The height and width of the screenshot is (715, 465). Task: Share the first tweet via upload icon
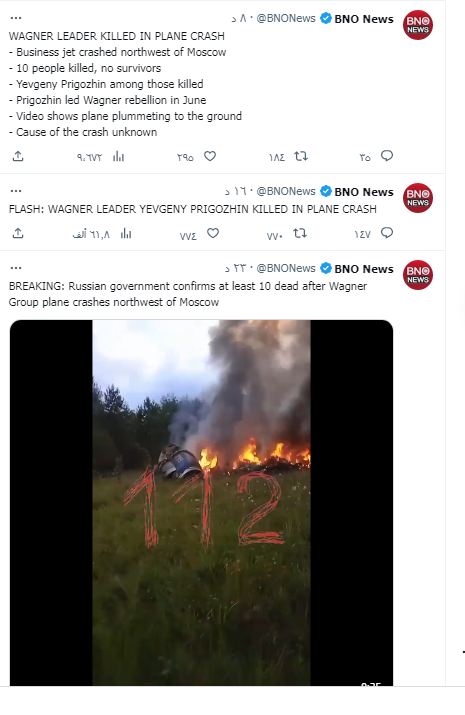tap(18, 156)
